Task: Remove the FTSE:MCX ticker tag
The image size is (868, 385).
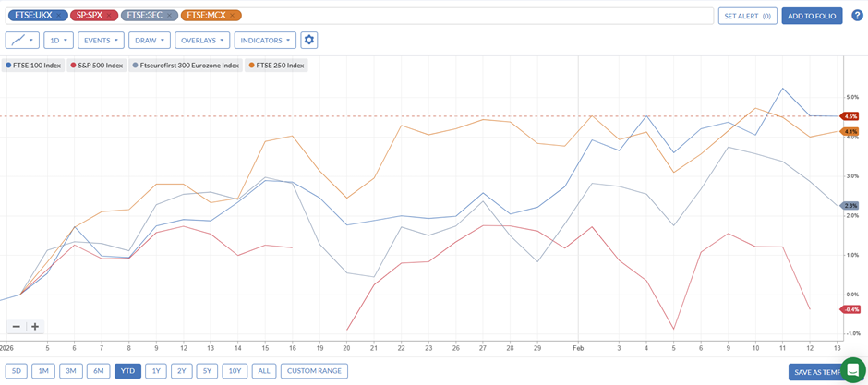Action: (232, 16)
